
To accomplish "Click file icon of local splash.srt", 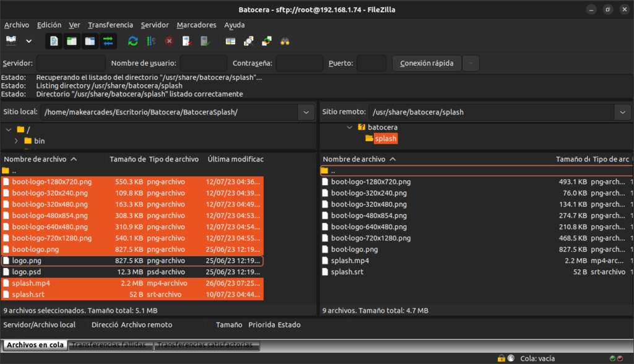I will click(6, 295).
